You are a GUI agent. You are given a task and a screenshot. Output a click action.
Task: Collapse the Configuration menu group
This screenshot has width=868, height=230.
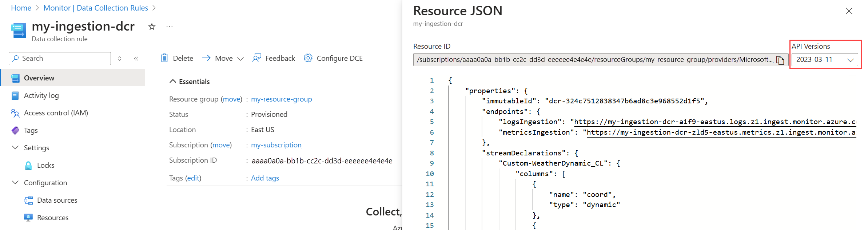click(x=15, y=183)
